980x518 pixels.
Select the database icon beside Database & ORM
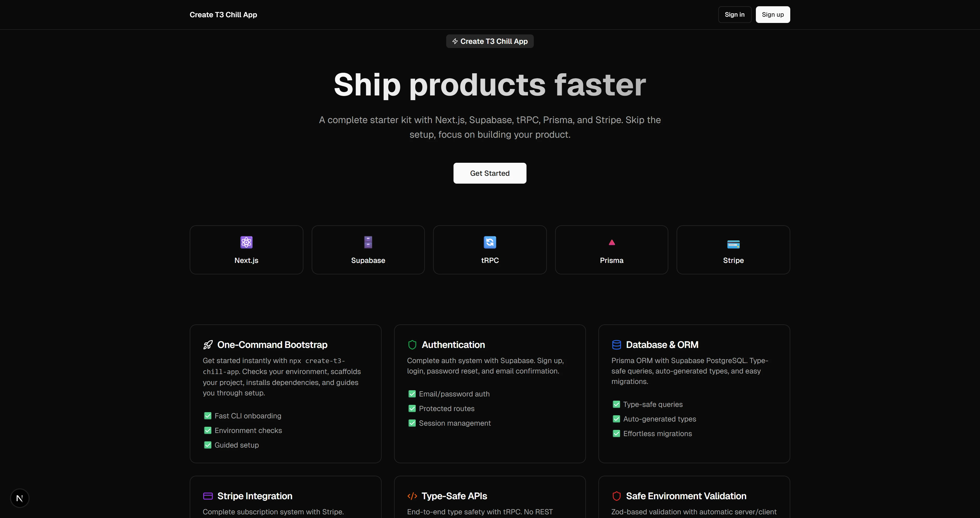617,345
